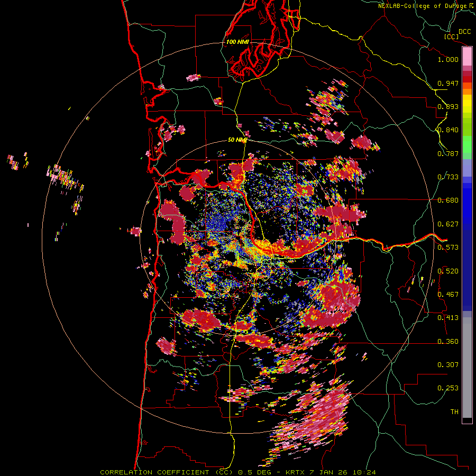Image resolution: width=476 pixels, height=476 pixels.
Task: Click the TH threshold label
Action: tap(454, 412)
